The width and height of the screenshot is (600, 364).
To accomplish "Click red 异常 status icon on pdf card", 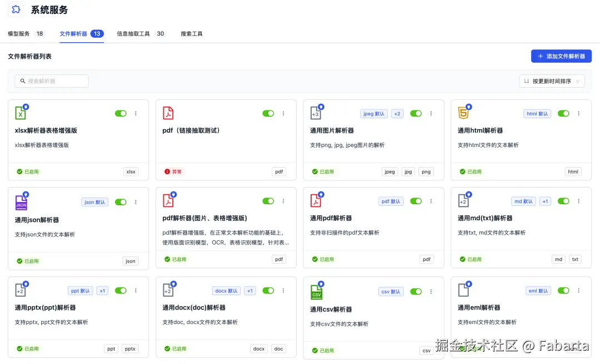I will click(x=167, y=171).
